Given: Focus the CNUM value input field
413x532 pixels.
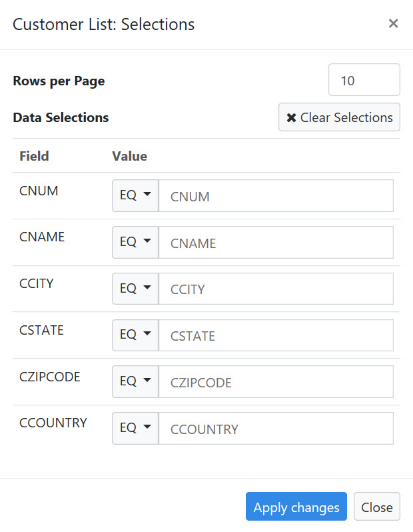Looking at the screenshot, I should pos(276,196).
